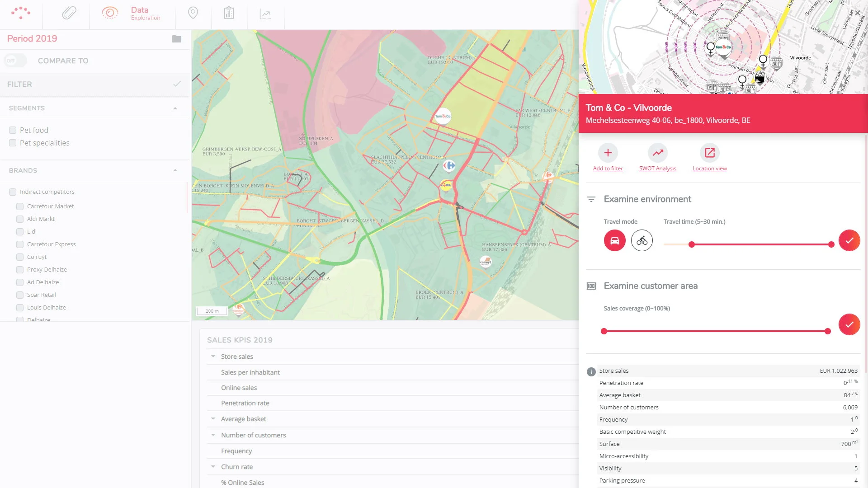Click the COMPARE TO label

click(63, 61)
